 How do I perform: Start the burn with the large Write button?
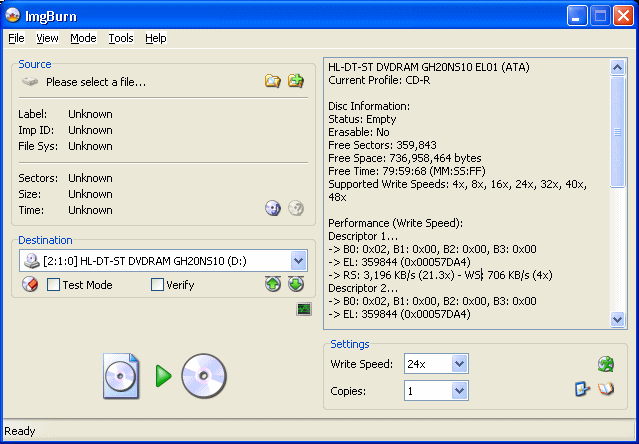(x=165, y=376)
